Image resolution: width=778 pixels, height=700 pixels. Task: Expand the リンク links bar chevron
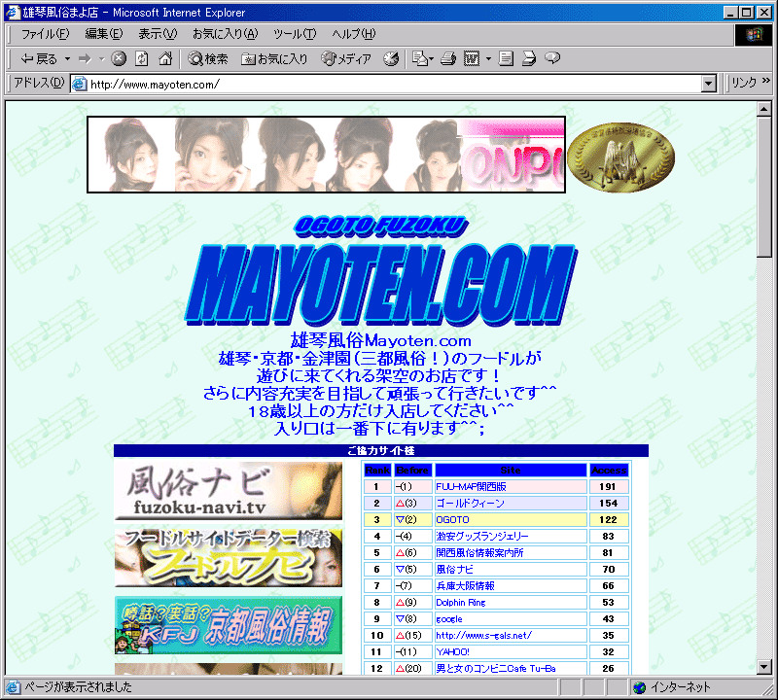(766, 81)
